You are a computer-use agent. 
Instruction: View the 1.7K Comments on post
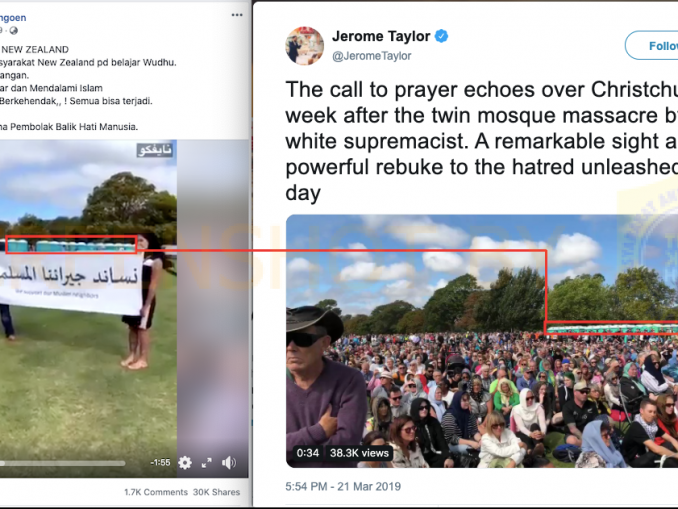[156, 492]
